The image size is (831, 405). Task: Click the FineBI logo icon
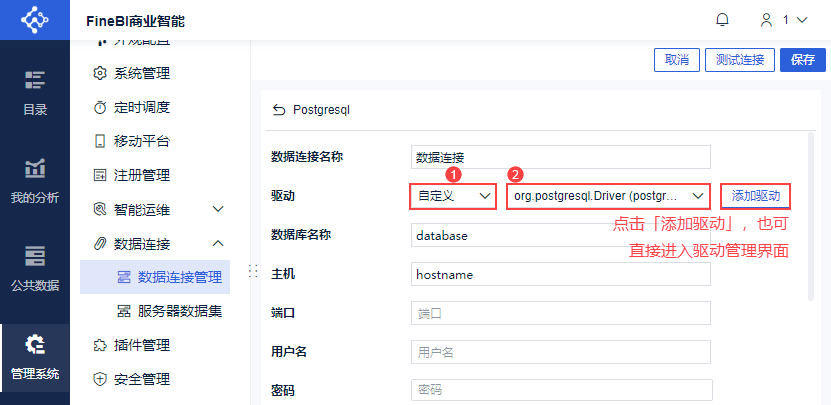[x=34, y=20]
